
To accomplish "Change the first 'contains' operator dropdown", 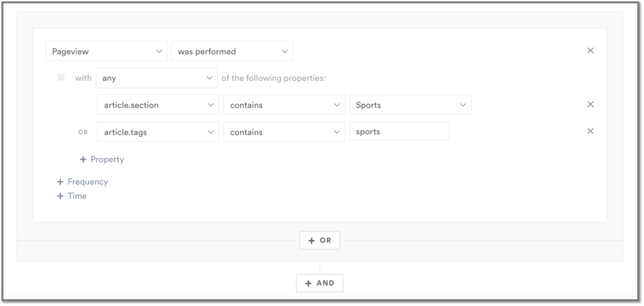I will pos(284,105).
